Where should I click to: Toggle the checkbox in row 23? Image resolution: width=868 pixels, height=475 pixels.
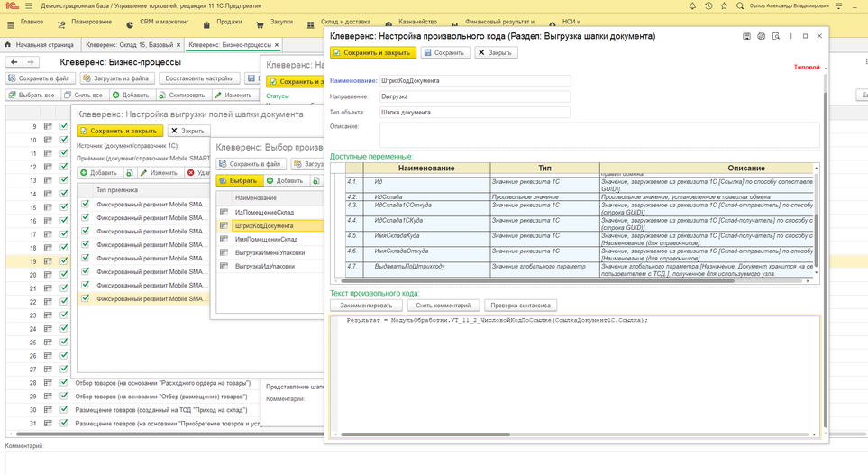64,315
